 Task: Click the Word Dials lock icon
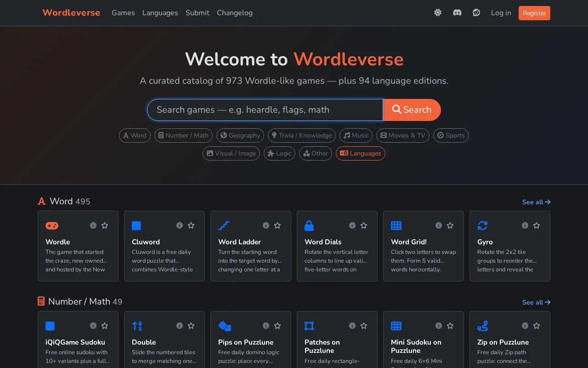[309, 225]
